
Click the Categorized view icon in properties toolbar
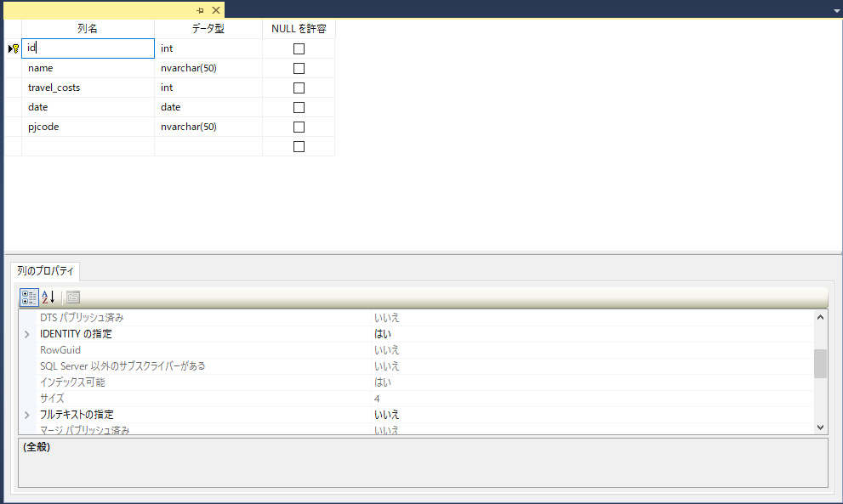tap(29, 297)
